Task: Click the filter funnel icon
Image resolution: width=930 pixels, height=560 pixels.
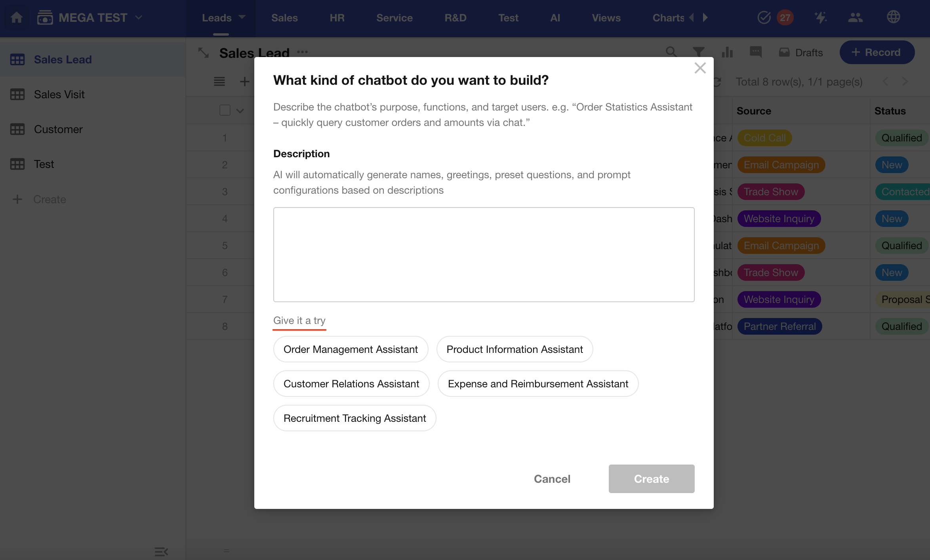Action: pos(698,52)
